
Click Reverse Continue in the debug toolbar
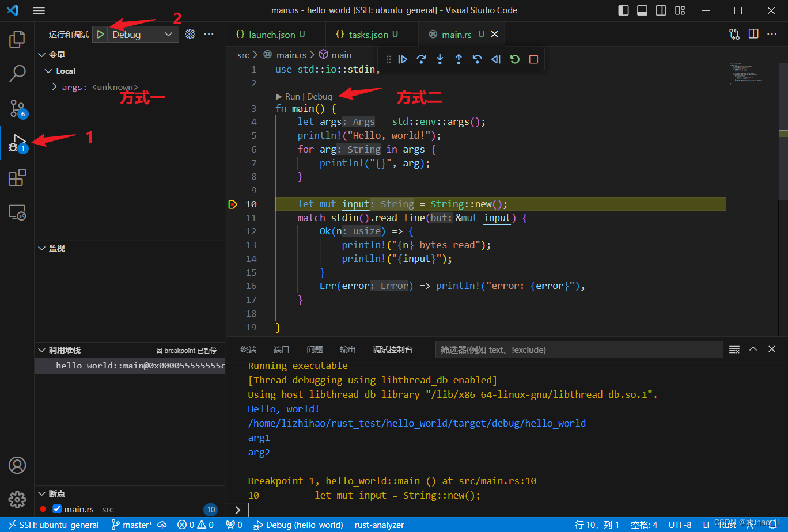[496, 59]
